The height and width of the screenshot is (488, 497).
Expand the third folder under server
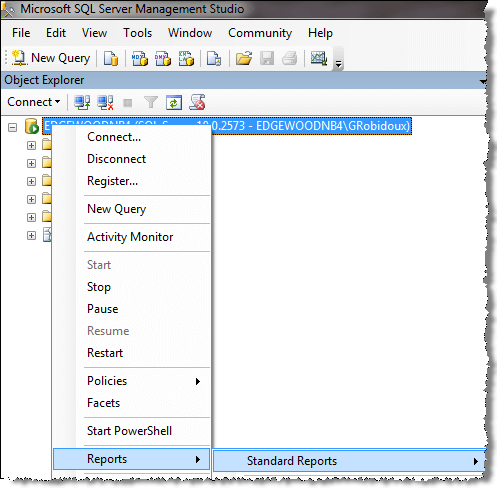(x=31, y=181)
